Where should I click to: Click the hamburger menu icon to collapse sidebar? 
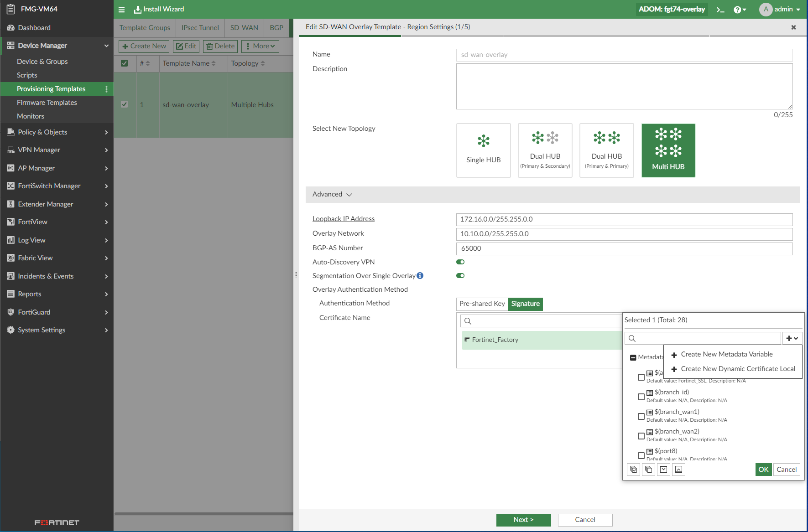[121, 9]
